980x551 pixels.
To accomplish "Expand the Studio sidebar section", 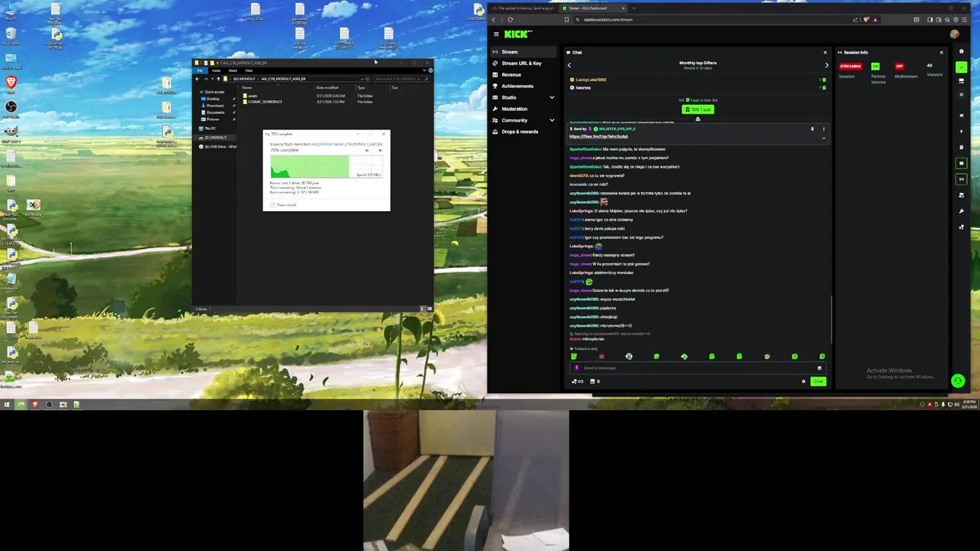I will pyautogui.click(x=551, y=97).
